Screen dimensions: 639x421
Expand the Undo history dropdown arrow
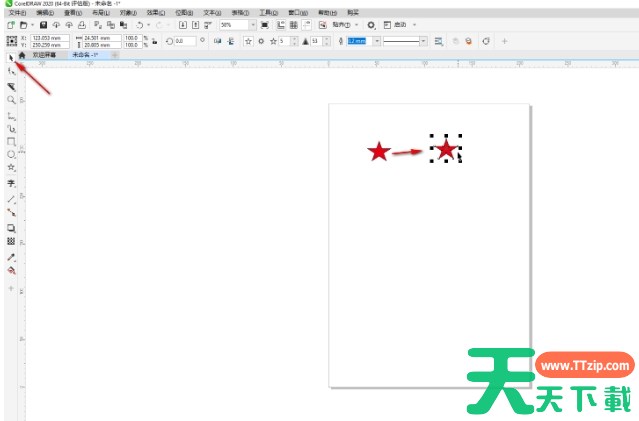(148, 25)
